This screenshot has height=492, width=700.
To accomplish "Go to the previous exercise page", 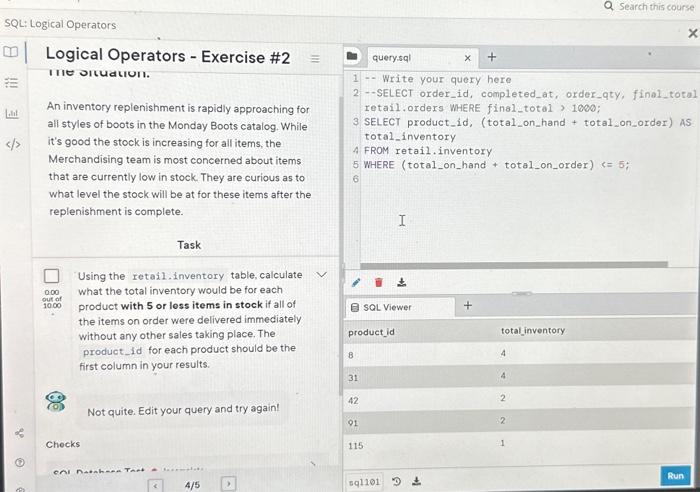I will click(155, 485).
